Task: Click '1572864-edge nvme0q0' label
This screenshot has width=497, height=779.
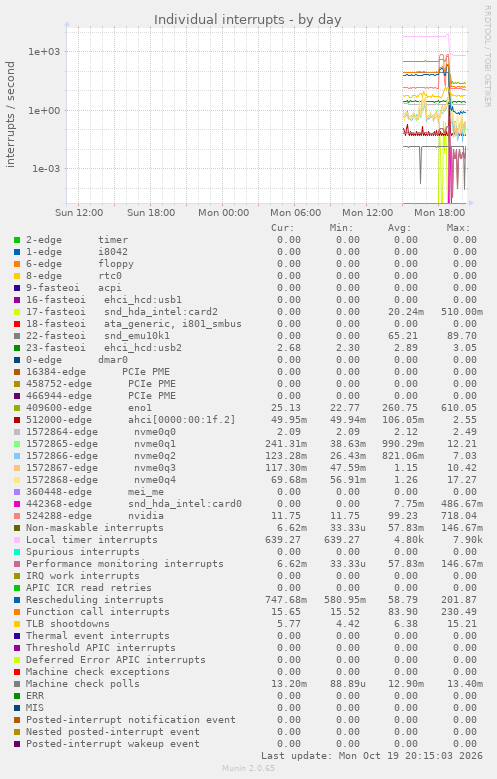Action: (101, 432)
